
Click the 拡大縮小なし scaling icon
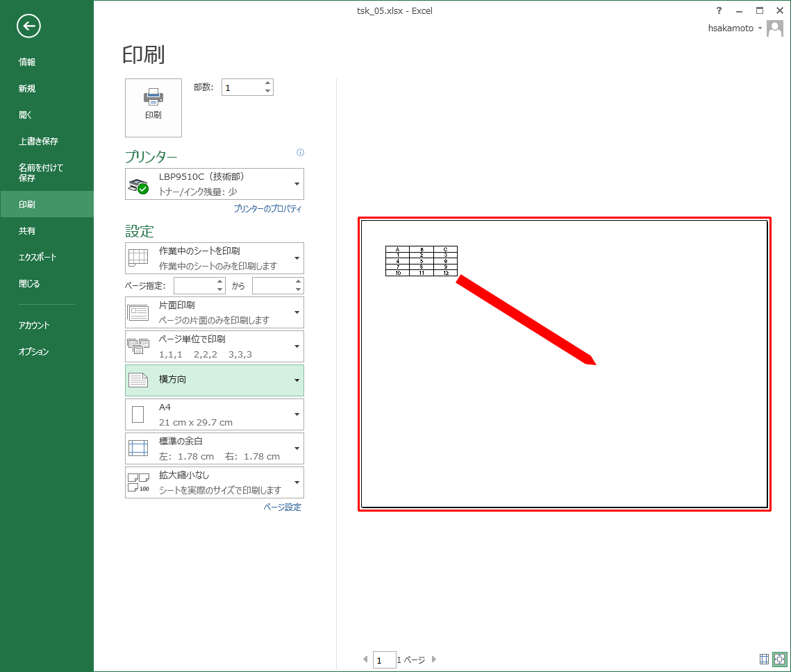coord(139,482)
